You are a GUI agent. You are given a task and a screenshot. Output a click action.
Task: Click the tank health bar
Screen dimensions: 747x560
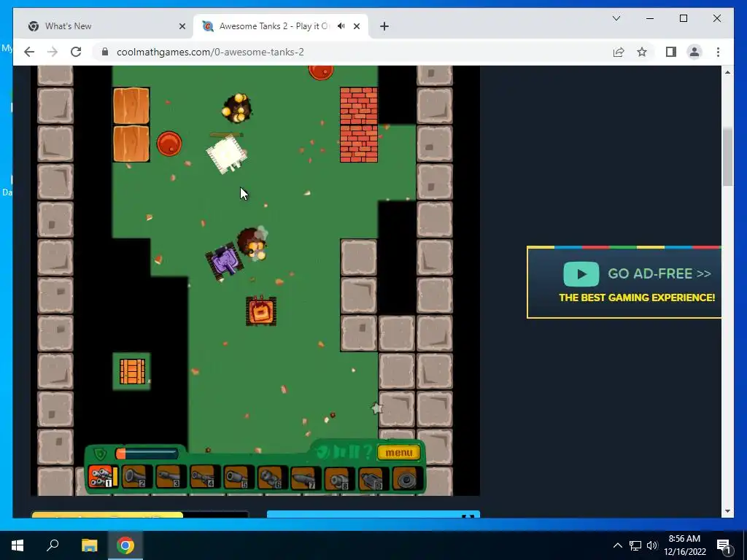click(x=146, y=454)
